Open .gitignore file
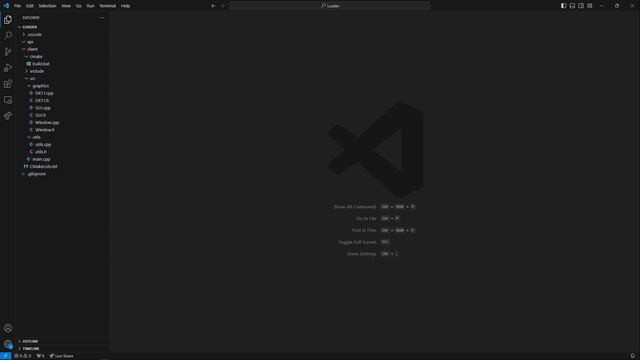Screen dimensions: 640x360 [63, 174]
